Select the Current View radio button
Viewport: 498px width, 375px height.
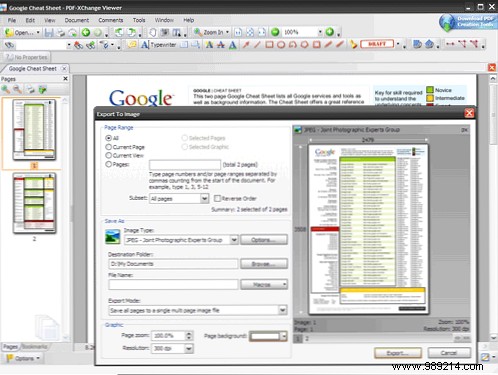108,155
